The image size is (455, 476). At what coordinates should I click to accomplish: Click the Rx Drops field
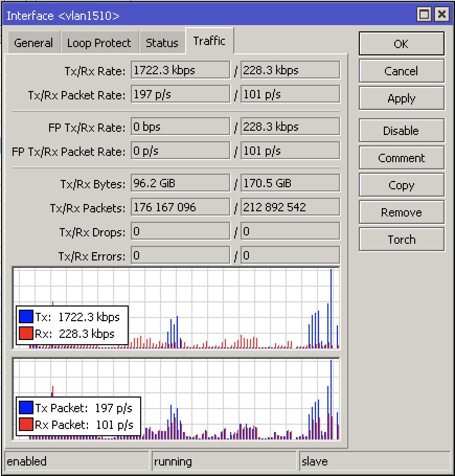pos(290,231)
